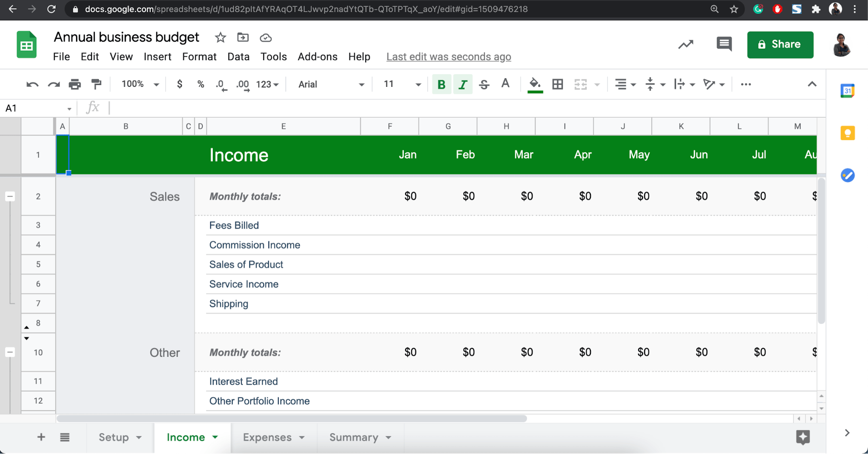Click the undo arrow icon

click(x=32, y=84)
